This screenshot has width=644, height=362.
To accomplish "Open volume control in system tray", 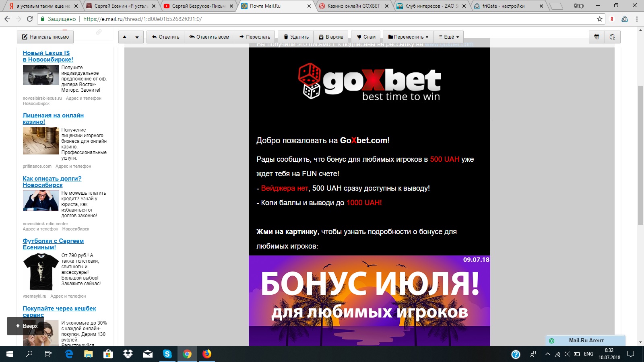I will pos(567,354).
